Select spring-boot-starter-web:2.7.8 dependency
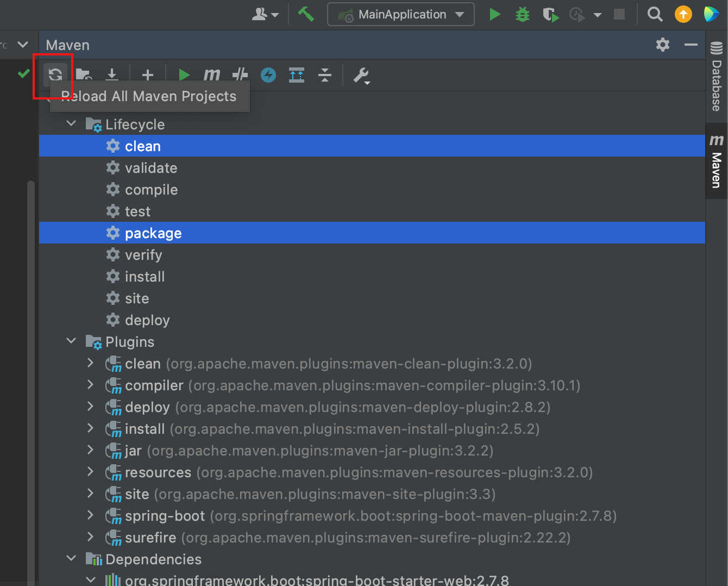The height and width of the screenshot is (586, 728). tap(372, 579)
